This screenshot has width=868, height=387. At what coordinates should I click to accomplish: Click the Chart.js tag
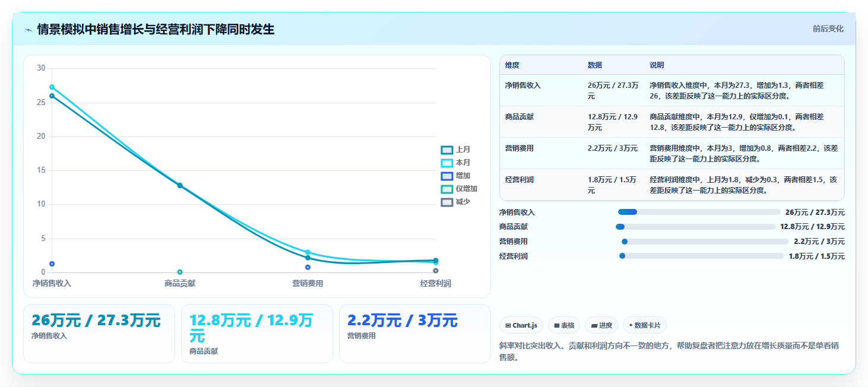point(521,325)
